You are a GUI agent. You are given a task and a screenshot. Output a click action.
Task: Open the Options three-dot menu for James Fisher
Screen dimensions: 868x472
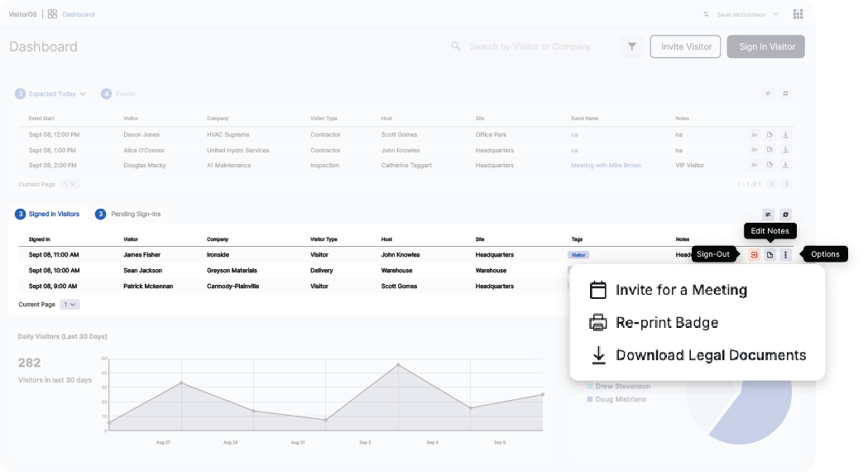click(785, 255)
